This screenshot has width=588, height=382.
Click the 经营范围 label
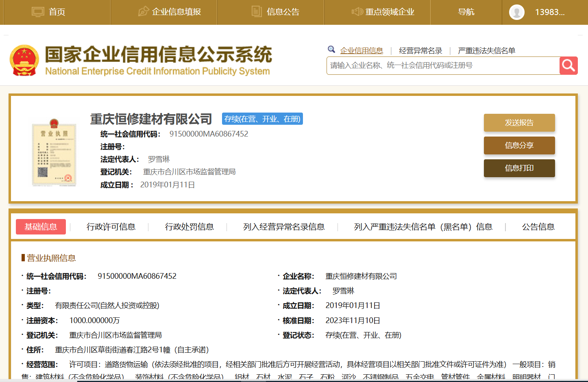[x=42, y=365]
